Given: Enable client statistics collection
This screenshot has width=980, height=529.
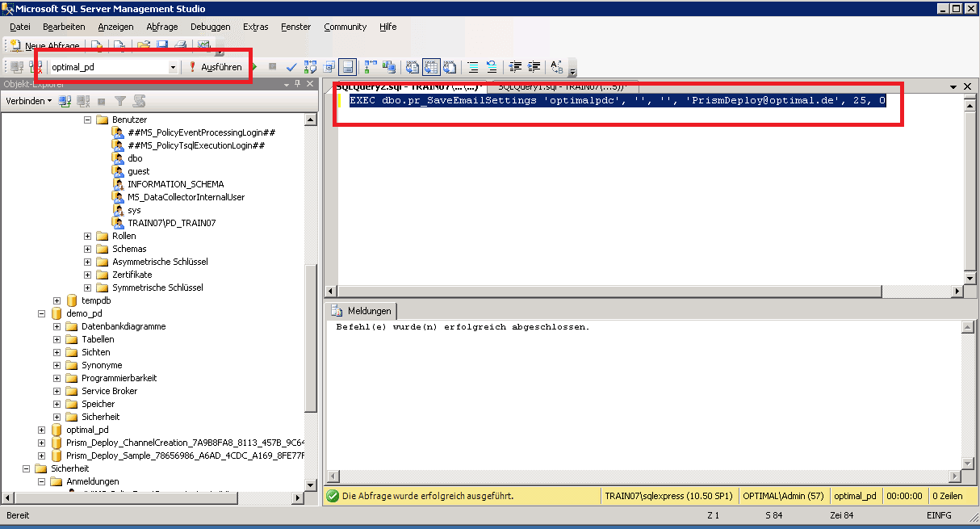Looking at the screenshot, I should [387, 67].
